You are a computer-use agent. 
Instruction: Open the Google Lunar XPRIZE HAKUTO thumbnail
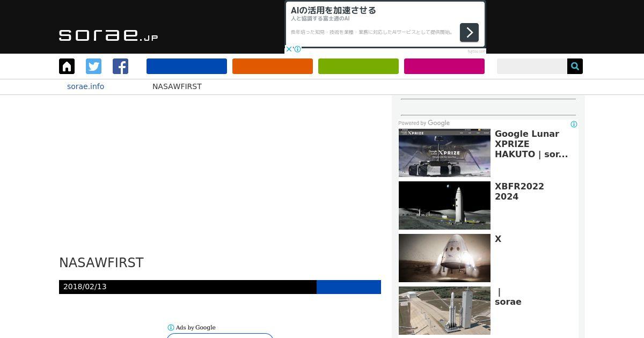[444, 153]
